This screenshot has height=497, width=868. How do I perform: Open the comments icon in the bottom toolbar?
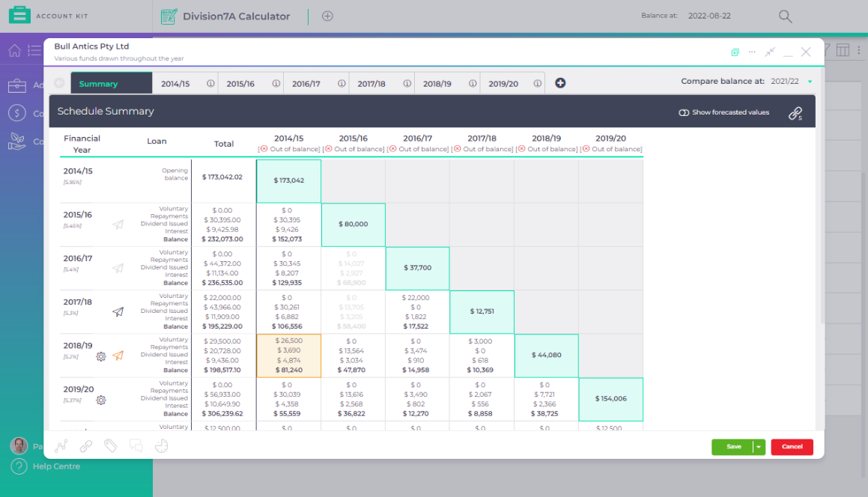point(136,445)
